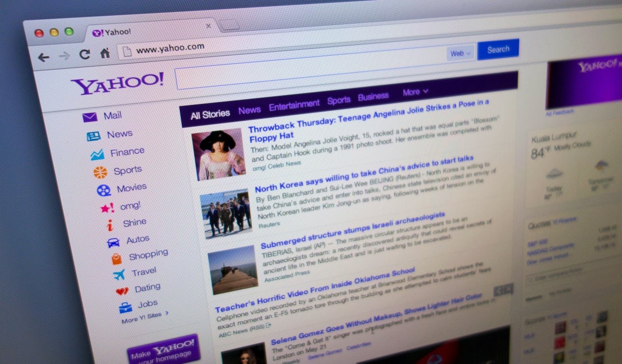This screenshot has width=622, height=364.
Task: Click the News newspaper icon
Action: pyautogui.click(x=93, y=136)
